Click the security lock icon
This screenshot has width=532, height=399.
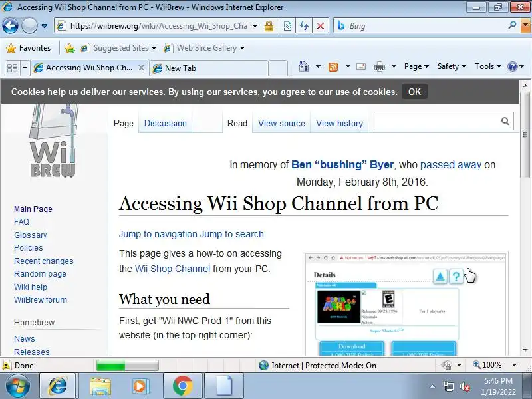(x=269, y=26)
